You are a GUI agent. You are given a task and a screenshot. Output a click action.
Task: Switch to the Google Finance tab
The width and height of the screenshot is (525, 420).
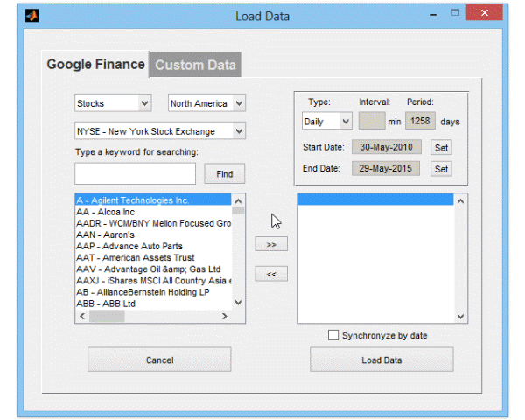[x=95, y=64]
